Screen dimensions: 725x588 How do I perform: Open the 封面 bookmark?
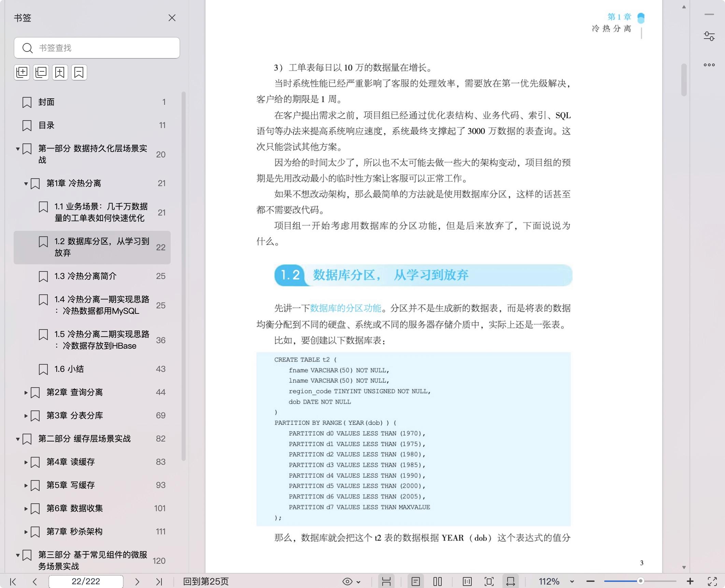click(x=46, y=102)
